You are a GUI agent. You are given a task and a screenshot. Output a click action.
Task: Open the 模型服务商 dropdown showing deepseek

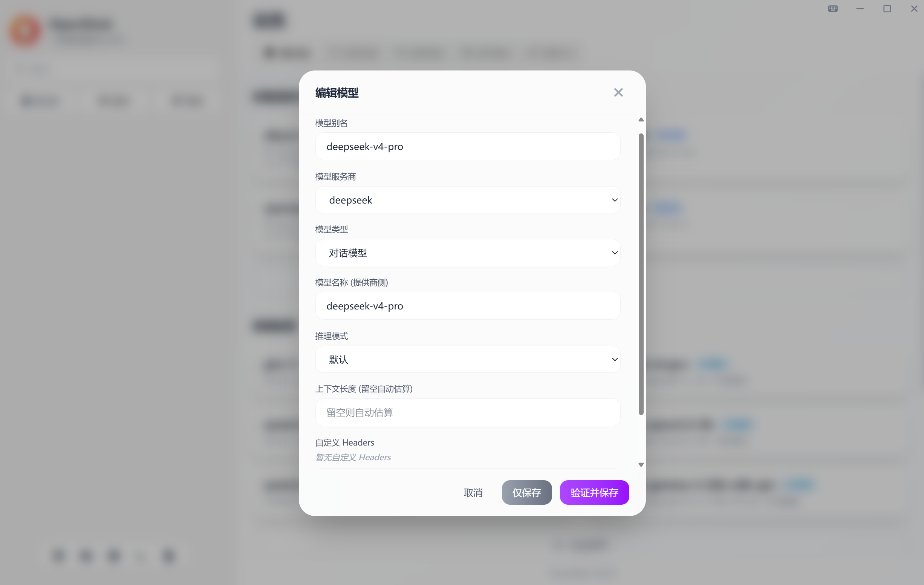[468, 200]
